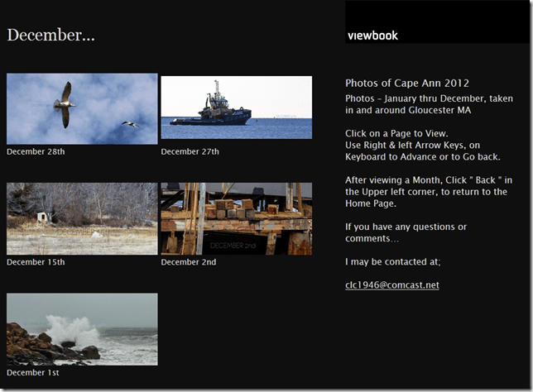This screenshot has height=392, width=533.
Task: Click the "December 28th" caption
Action: 36,152
